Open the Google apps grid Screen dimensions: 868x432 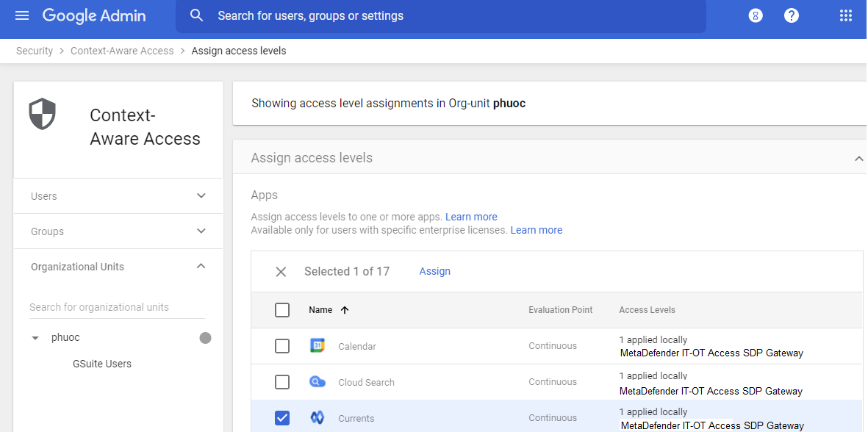(x=845, y=15)
